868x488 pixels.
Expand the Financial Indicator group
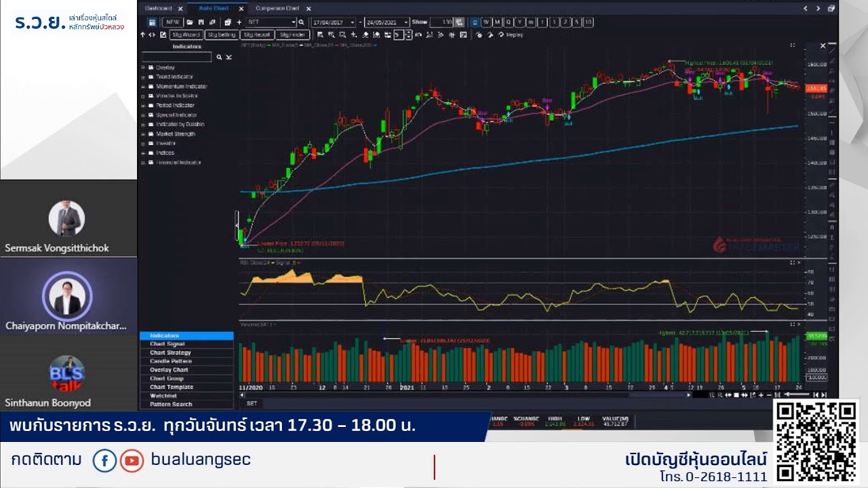point(143,163)
